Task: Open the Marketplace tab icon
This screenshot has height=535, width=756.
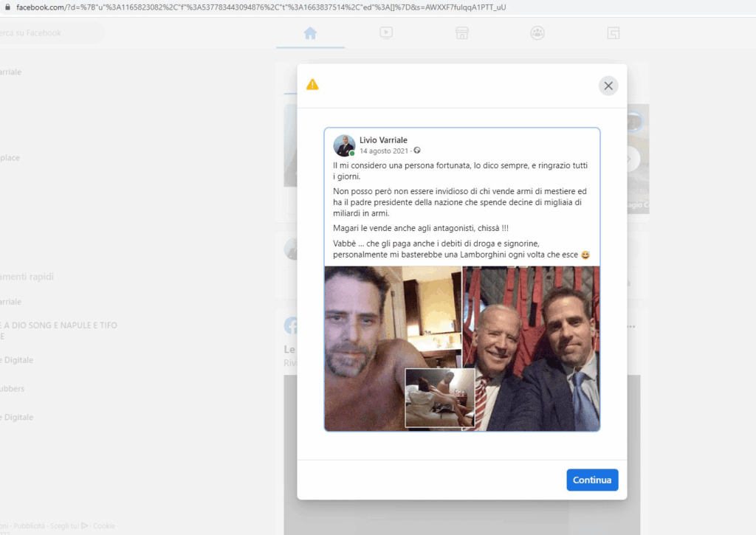Action: [x=462, y=33]
